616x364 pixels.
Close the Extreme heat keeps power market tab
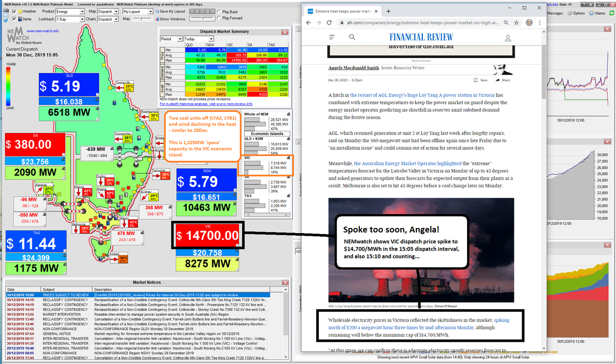click(x=377, y=11)
